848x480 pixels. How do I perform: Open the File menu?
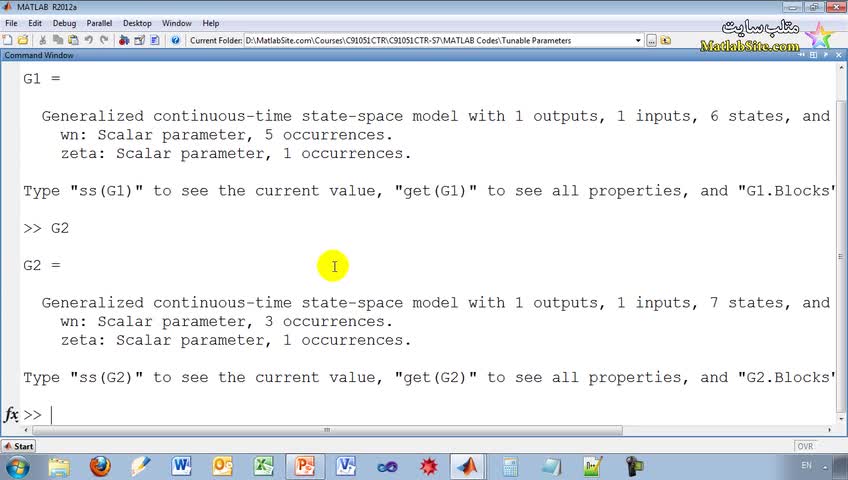pos(11,23)
